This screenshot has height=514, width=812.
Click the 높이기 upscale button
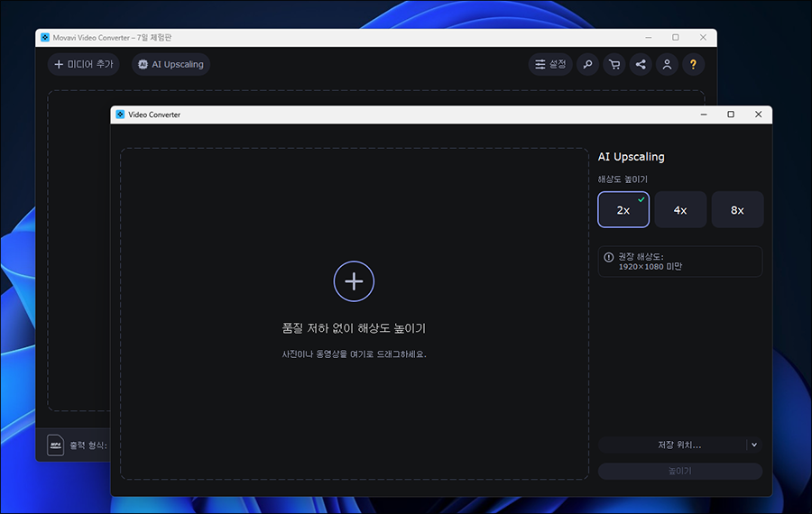(x=680, y=471)
